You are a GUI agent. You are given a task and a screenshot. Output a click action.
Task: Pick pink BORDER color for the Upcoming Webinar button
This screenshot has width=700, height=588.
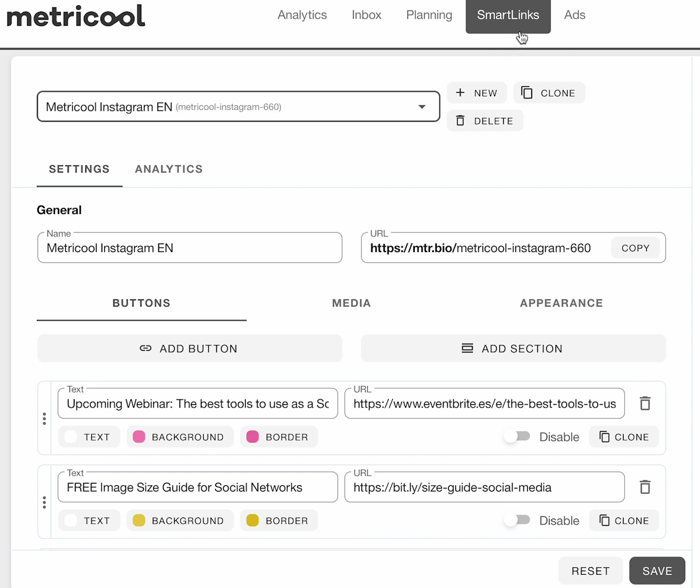[x=279, y=437]
